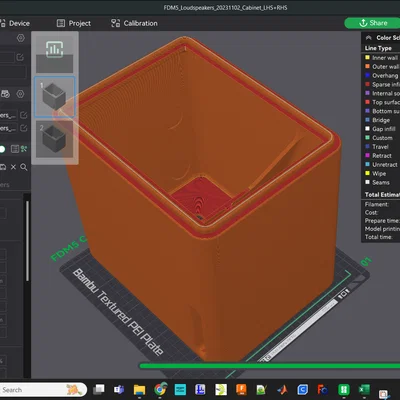
Task: Open the gear icon beside the plate type icon
Action: [20, 94]
